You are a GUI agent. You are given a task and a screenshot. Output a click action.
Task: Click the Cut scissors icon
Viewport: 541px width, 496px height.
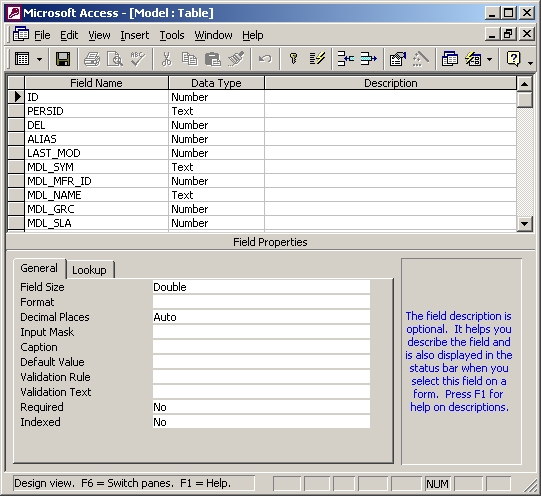coord(166,59)
